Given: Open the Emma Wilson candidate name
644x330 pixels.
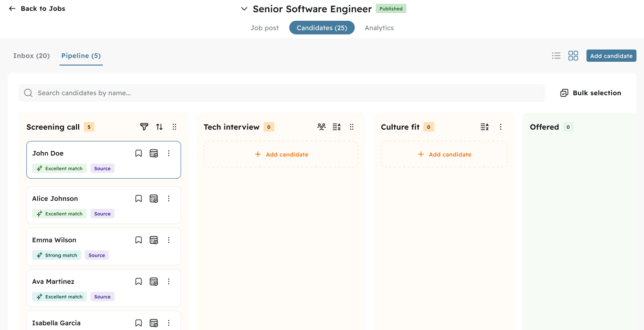Looking at the screenshot, I should [x=54, y=240].
